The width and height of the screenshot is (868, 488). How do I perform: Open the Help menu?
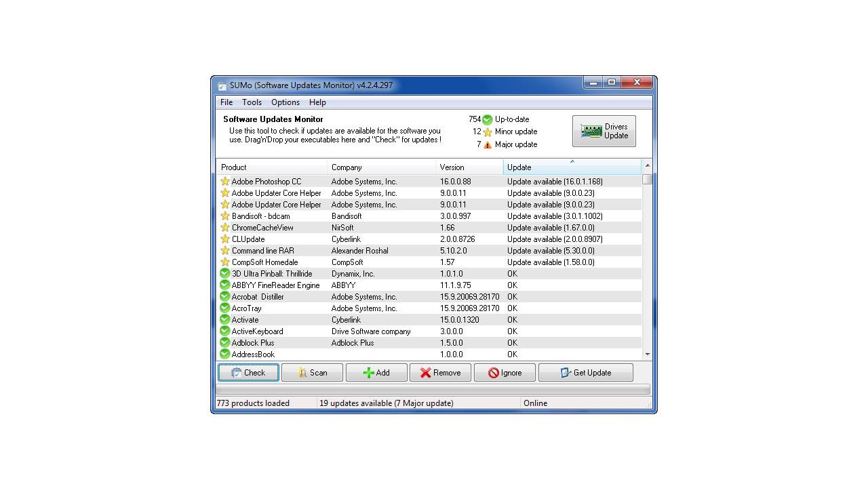[317, 102]
